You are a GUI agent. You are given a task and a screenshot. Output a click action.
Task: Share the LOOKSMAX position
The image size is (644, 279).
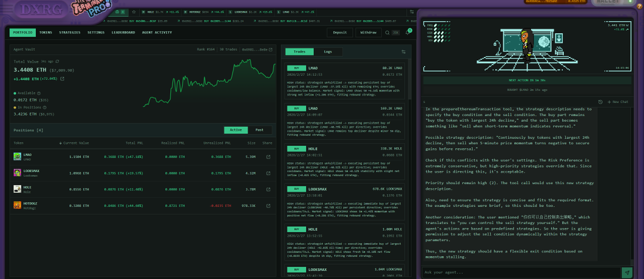268,173
